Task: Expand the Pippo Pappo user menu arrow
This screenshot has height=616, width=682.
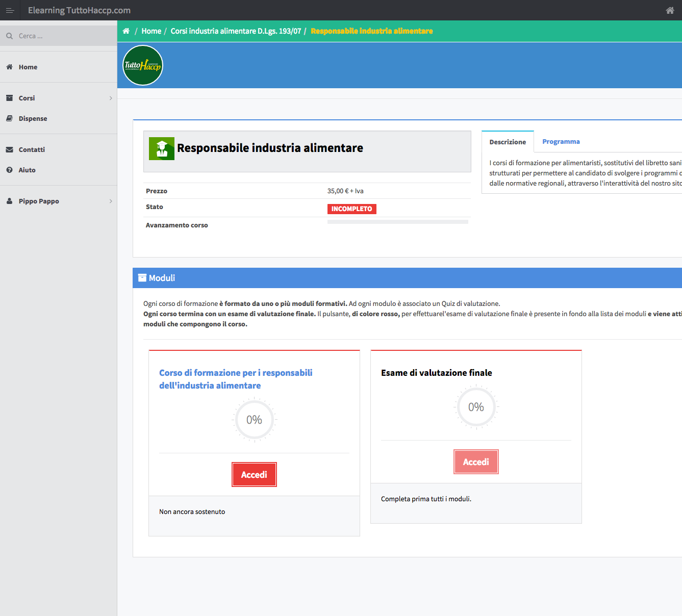Action: click(x=111, y=201)
